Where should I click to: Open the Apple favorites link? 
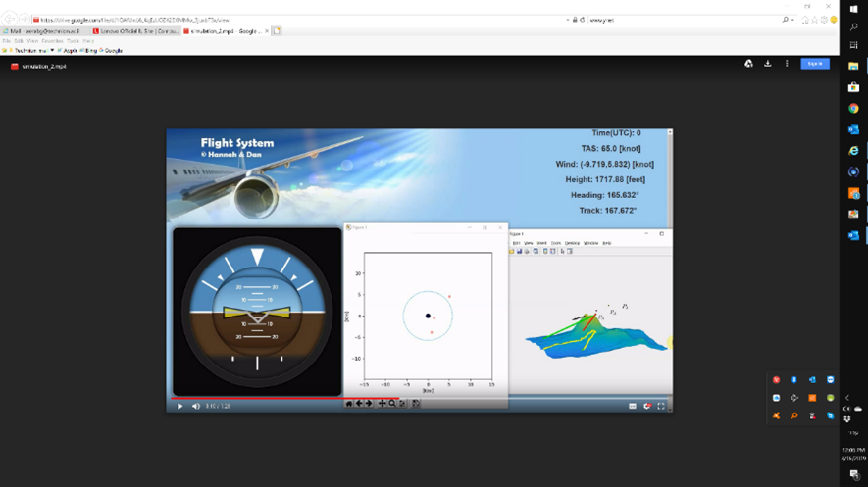pos(67,50)
